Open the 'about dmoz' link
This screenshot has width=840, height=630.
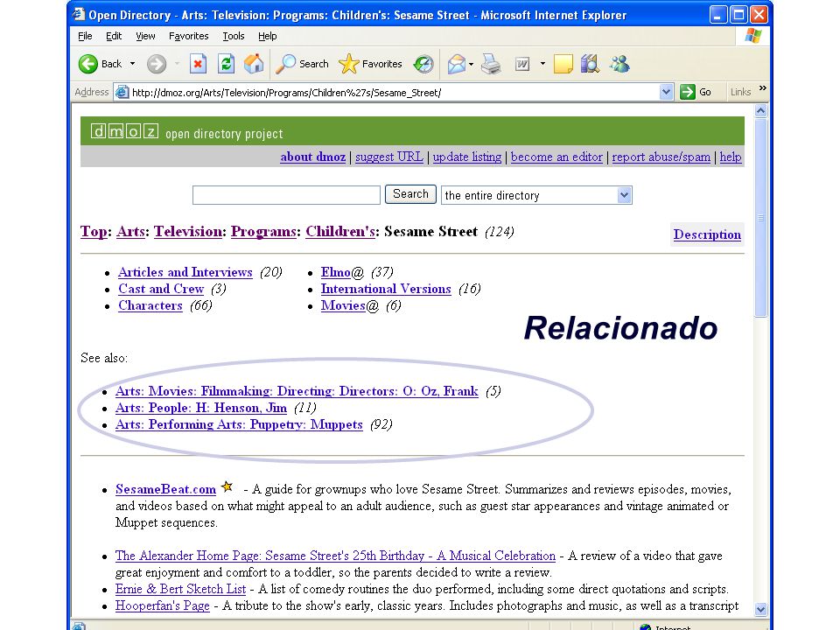pos(313,157)
